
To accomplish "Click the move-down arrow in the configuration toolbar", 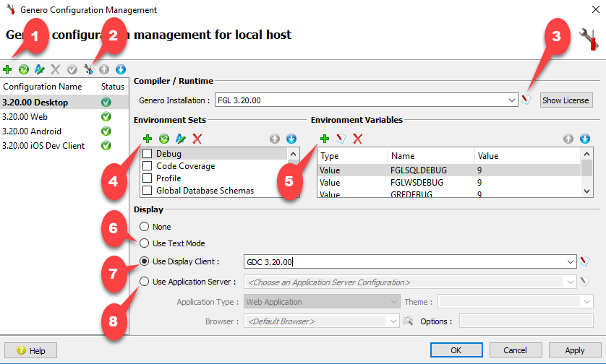I will (121, 69).
